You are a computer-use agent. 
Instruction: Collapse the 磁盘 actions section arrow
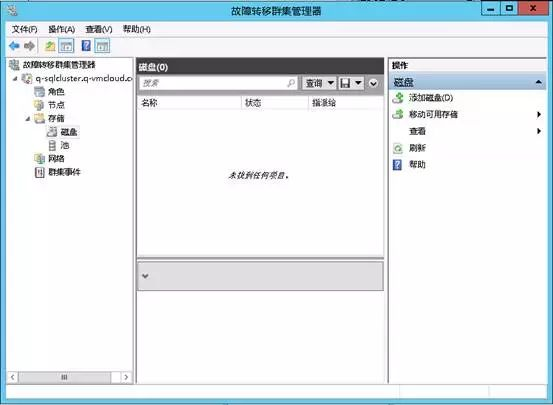(539, 82)
